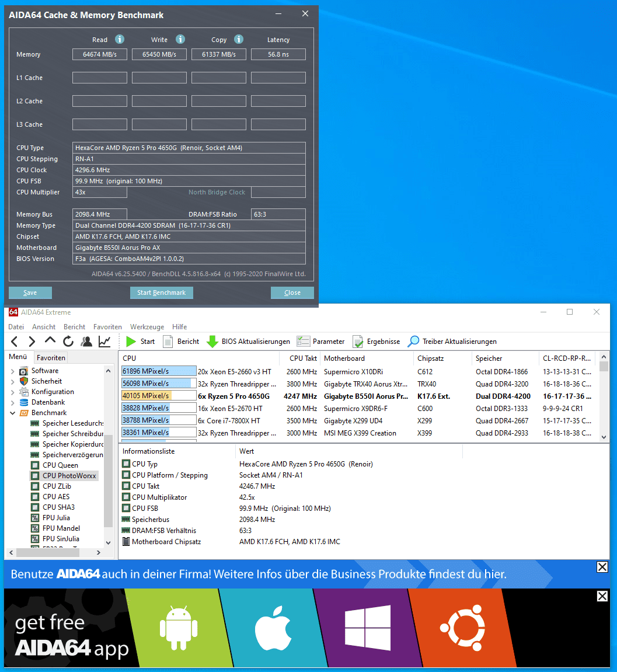The height and width of the screenshot is (672, 617).
Task: Click the Speicher column header
Action: (x=506, y=358)
